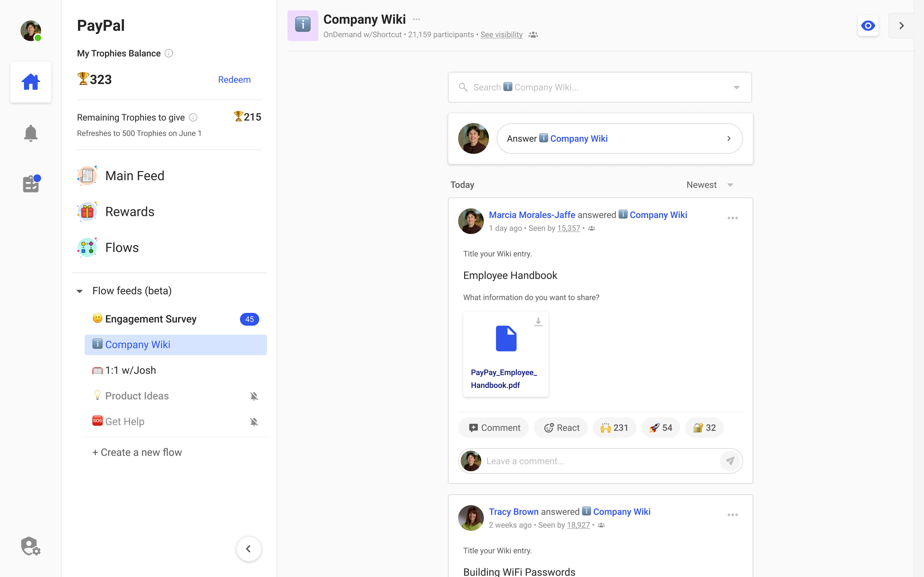Send a comment using the paper plane icon
Viewport: 924px width, 577px height.
[x=730, y=461]
